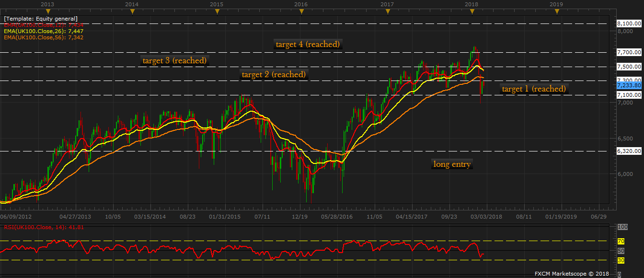Select the 'target 4 (reached)' chart label

308,44
